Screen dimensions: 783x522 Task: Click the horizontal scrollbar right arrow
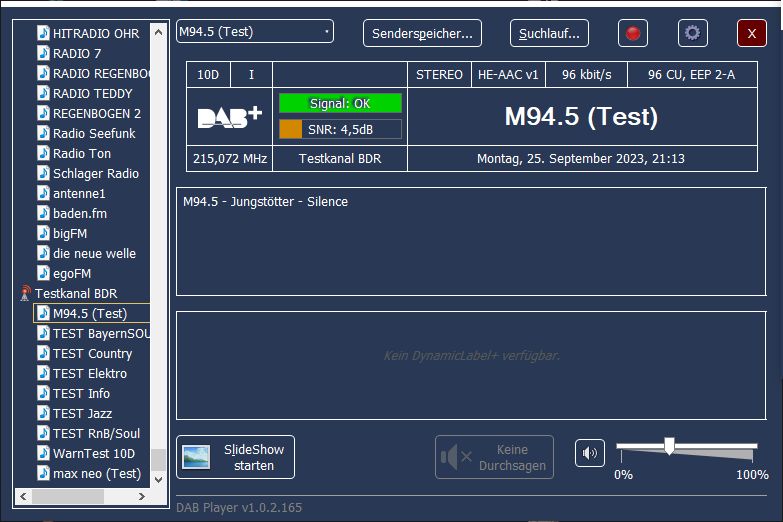tap(142, 496)
